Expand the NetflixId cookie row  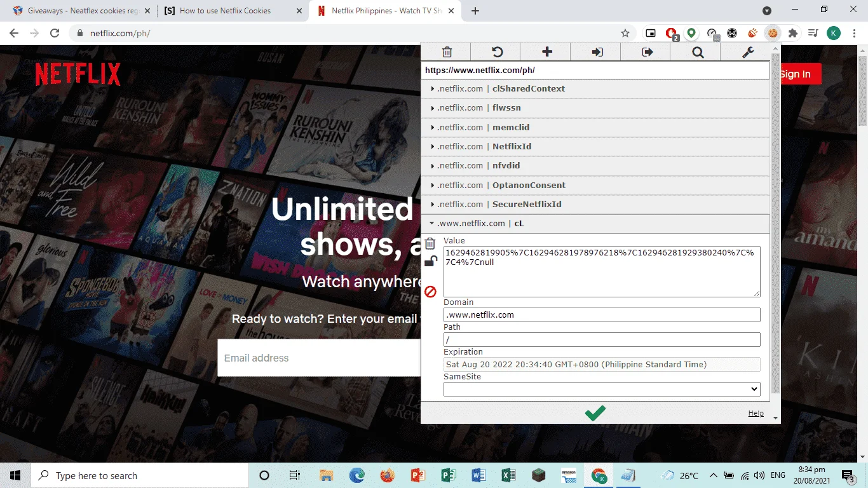click(595, 147)
